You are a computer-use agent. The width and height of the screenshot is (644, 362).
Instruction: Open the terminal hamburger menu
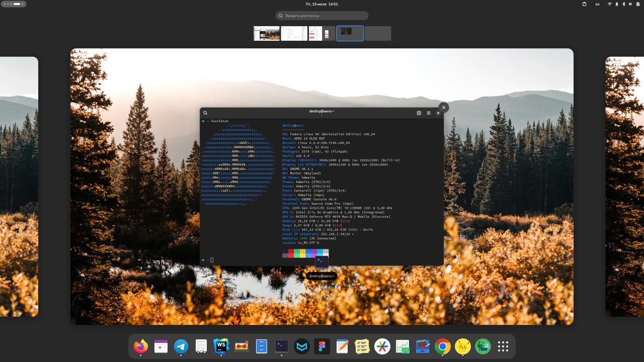click(x=429, y=113)
